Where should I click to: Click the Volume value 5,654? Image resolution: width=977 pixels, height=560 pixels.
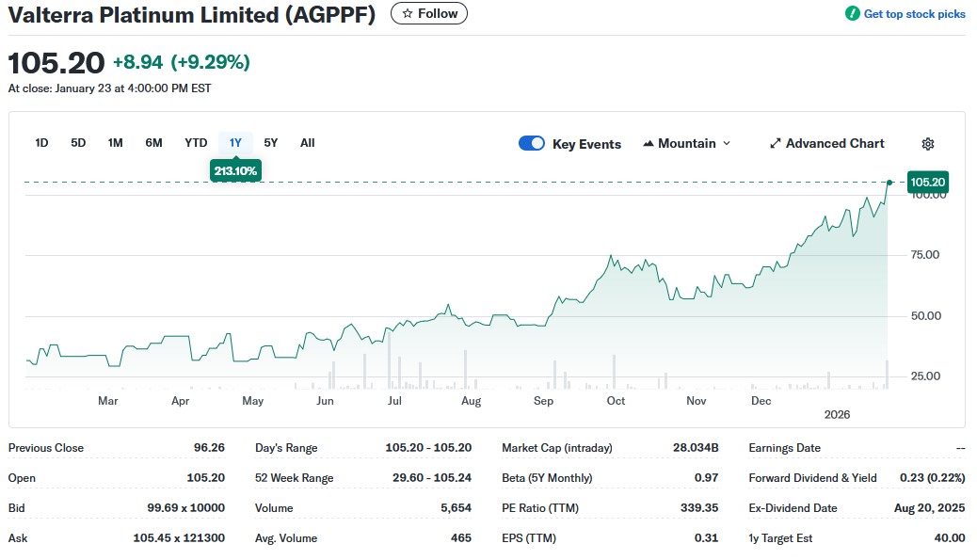click(x=456, y=507)
